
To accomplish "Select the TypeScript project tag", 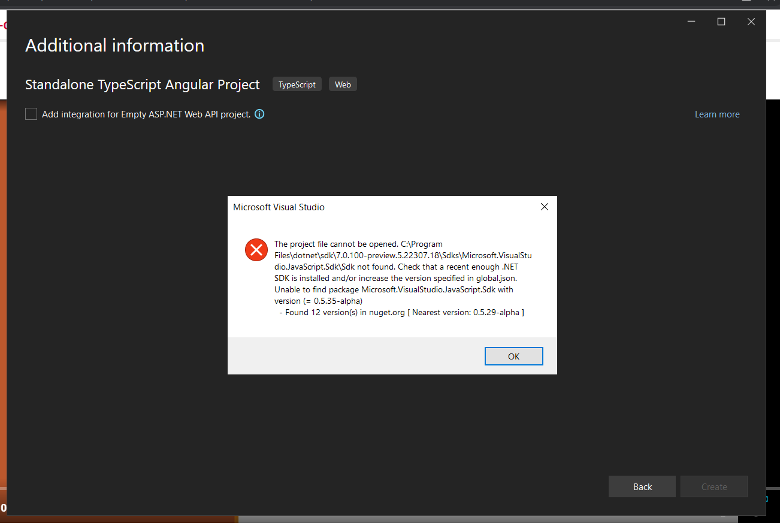I will (x=297, y=84).
